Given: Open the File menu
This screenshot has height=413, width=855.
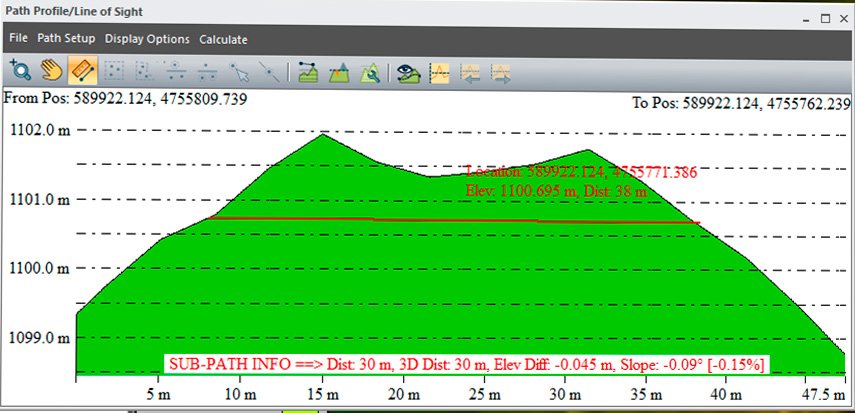Looking at the screenshot, I should point(19,39).
